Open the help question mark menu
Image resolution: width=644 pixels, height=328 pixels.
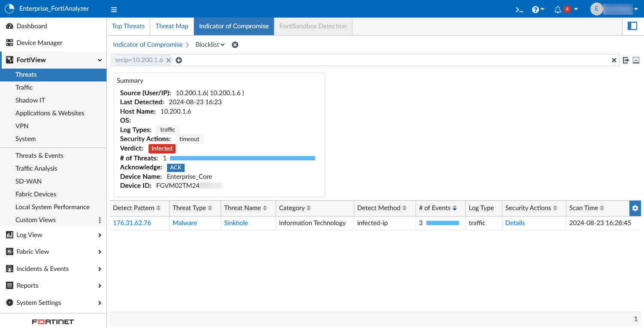535,9
